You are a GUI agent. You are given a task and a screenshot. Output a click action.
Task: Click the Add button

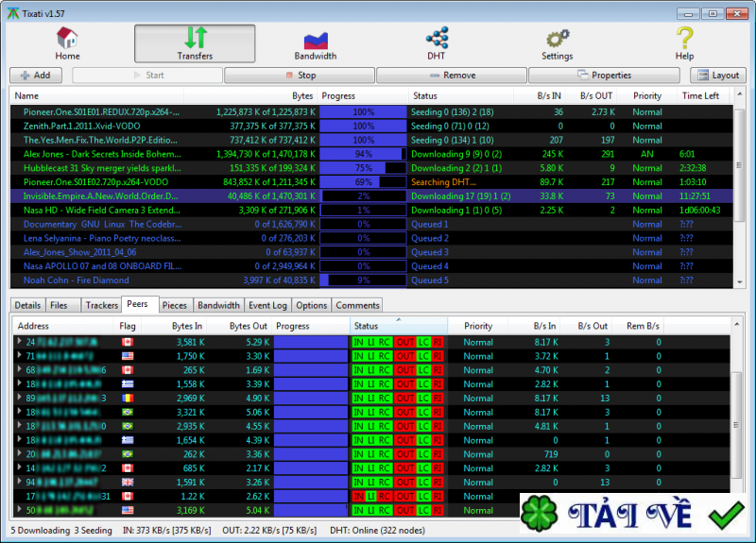click(36, 76)
